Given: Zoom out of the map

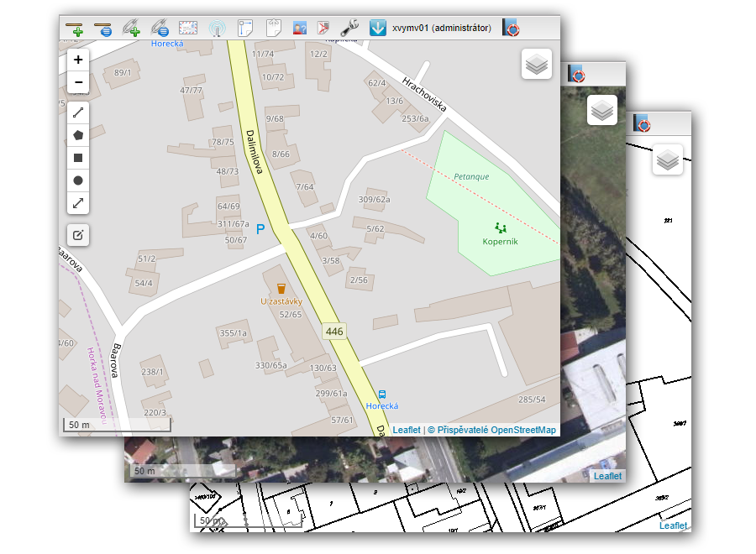Looking at the screenshot, I should pos(78,82).
